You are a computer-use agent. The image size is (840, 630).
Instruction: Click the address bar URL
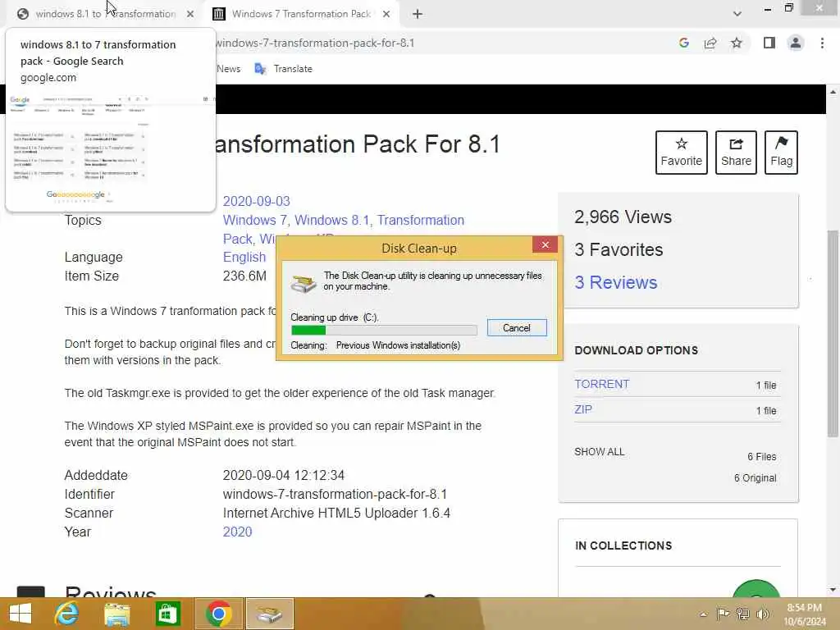[315, 43]
